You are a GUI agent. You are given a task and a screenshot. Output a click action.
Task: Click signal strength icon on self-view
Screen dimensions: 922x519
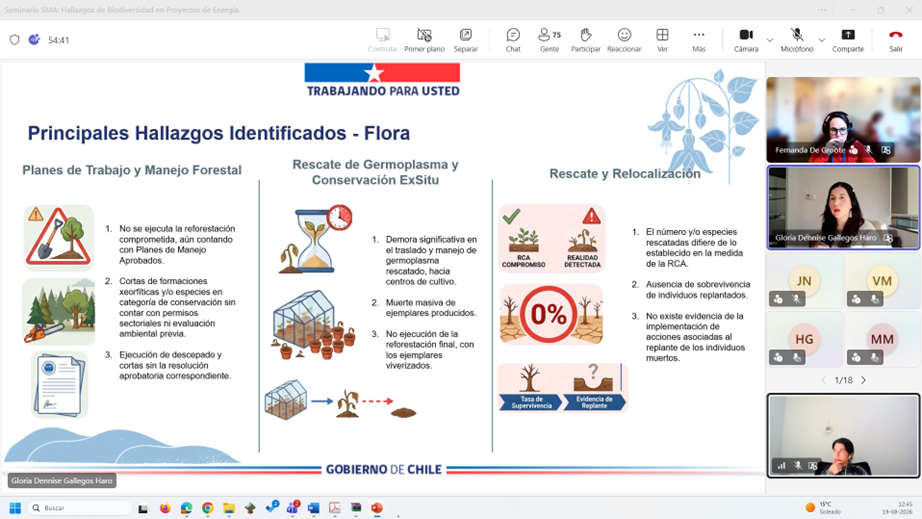(781, 466)
